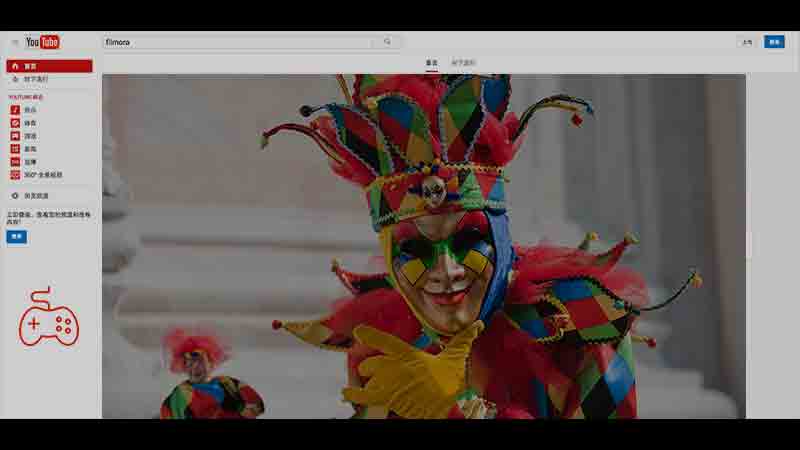Click the large jester costume image
Image resolution: width=800 pixels, height=450 pixels.
pyautogui.click(x=424, y=246)
